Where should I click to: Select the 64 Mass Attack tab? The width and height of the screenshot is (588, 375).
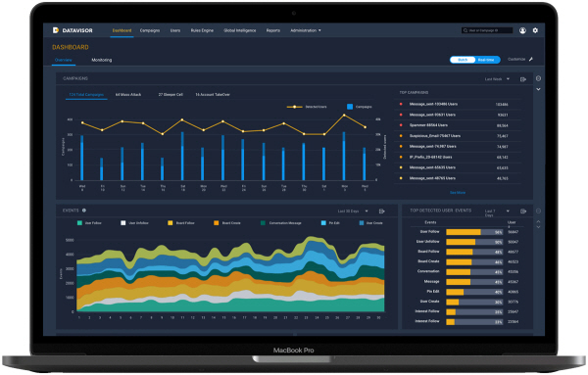[x=128, y=94]
